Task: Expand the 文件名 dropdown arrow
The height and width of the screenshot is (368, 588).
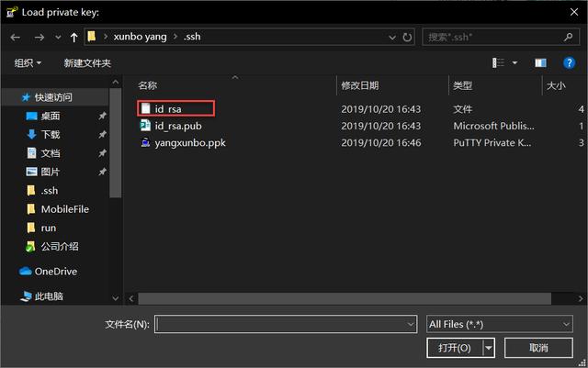Action: pyautogui.click(x=411, y=324)
